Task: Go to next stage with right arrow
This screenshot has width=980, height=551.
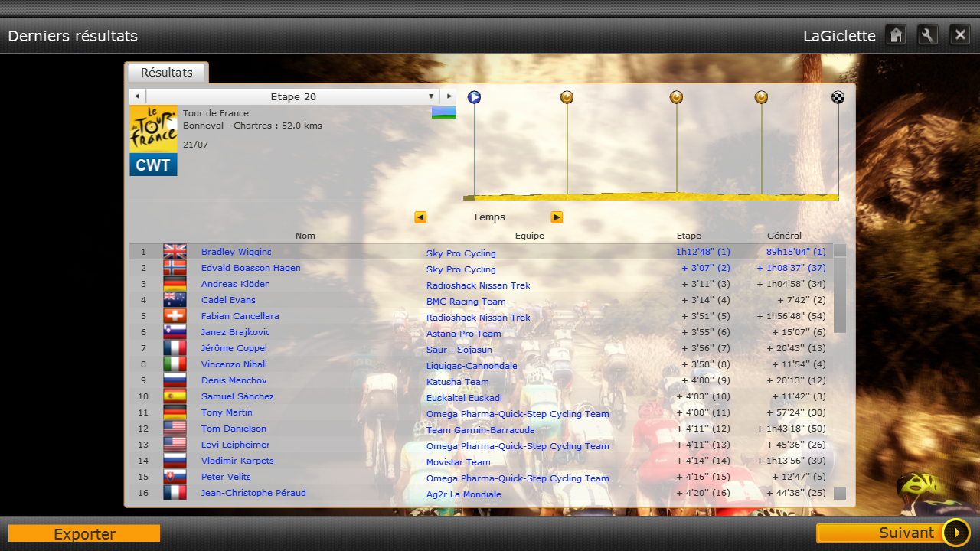Action: click(449, 96)
